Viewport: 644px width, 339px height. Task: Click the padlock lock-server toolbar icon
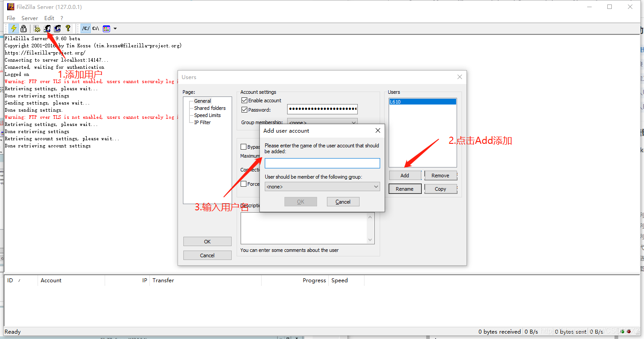[x=23, y=29]
